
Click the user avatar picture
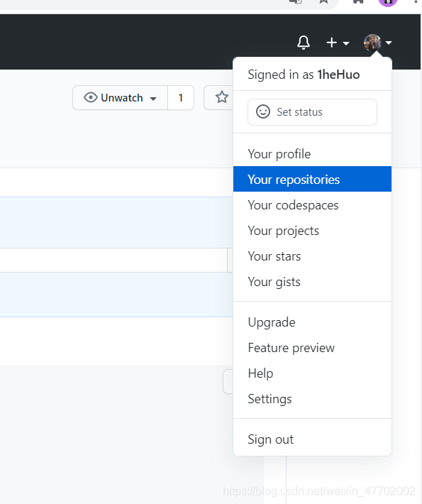tap(372, 43)
